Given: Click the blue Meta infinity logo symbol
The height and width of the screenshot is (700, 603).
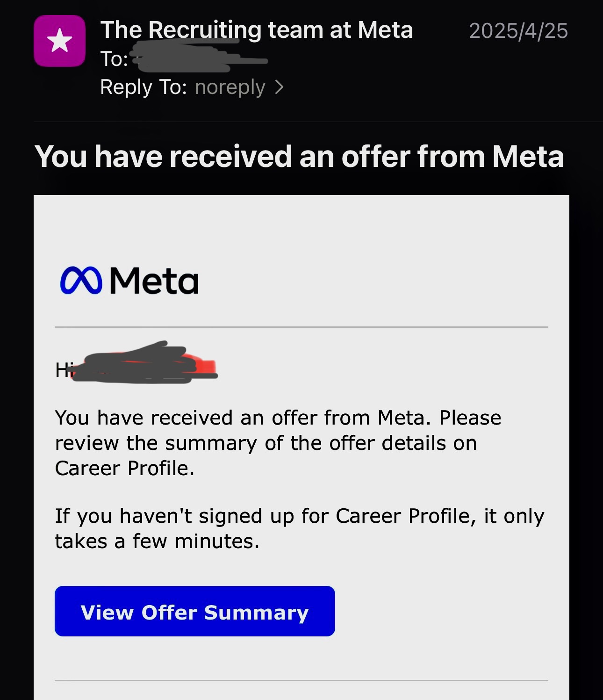Looking at the screenshot, I should coord(81,281).
